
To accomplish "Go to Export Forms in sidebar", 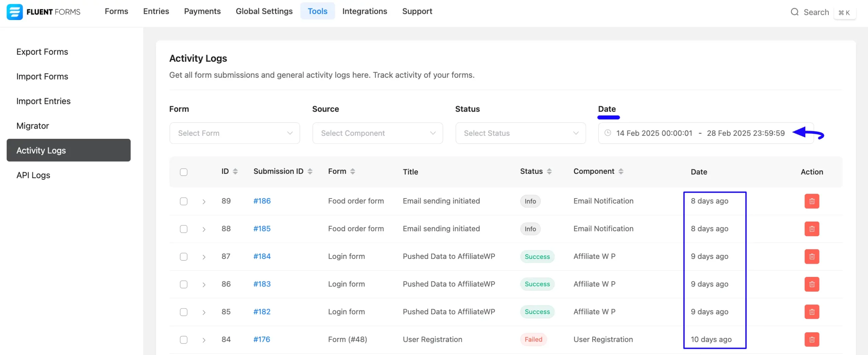I will [42, 52].
